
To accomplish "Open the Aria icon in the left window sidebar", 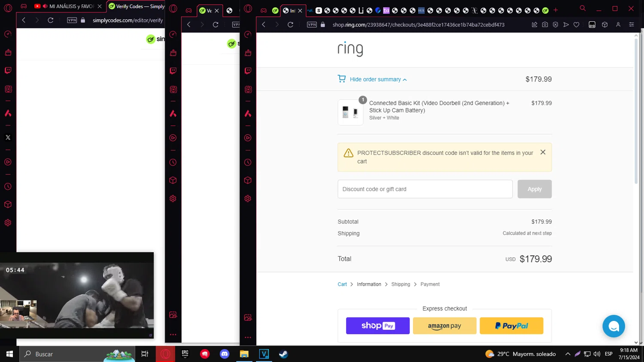I will (8, 113).
